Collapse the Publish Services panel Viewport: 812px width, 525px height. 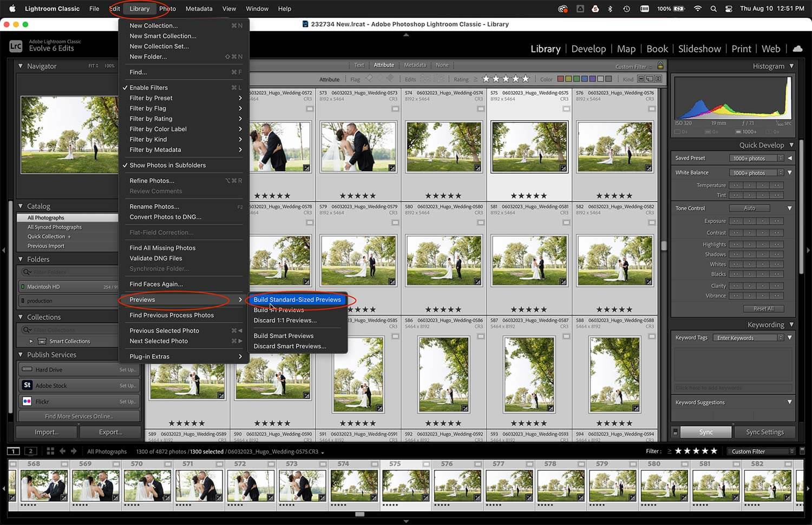point(21,355)
